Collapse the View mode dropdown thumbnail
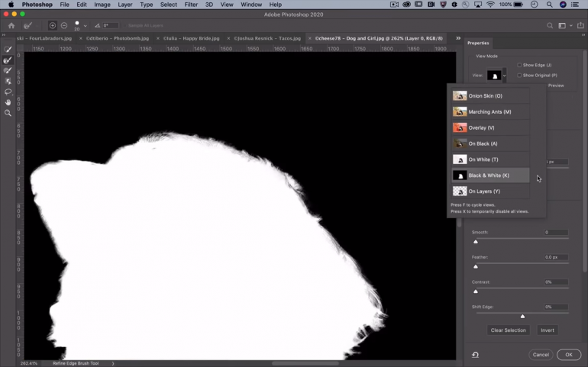This screenshot has height=367, width=588. [x=496, y=76]
